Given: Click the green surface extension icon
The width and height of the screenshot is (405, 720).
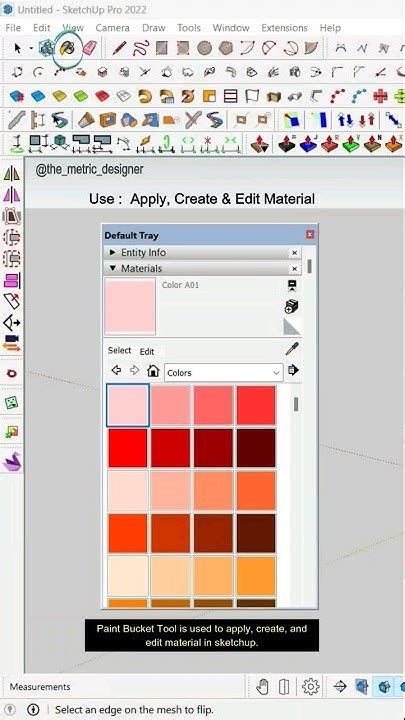Looking at the screenshot, I should tap(81, 96).
